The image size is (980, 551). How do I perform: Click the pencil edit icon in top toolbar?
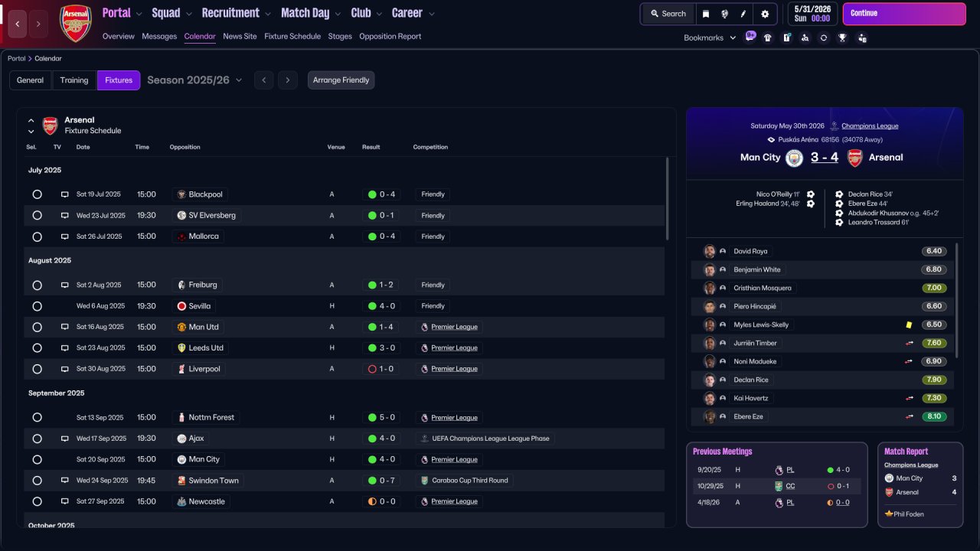tap(743, 14)
